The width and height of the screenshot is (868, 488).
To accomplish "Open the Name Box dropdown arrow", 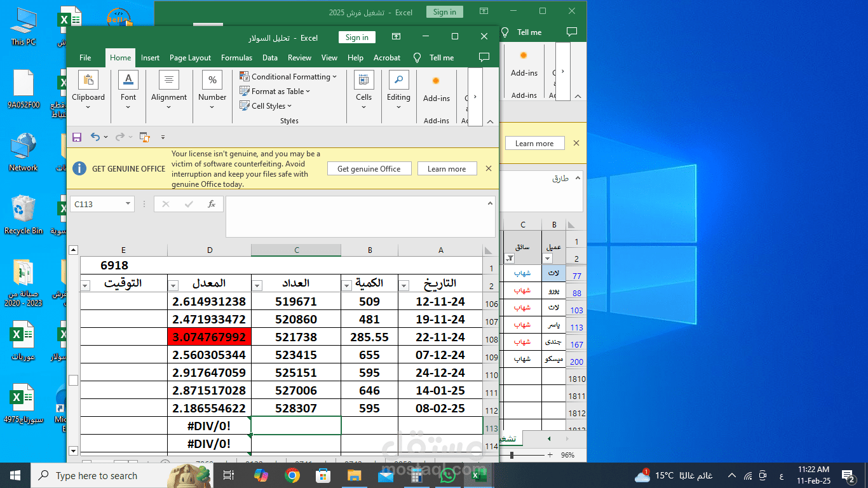I will (128, 204).
